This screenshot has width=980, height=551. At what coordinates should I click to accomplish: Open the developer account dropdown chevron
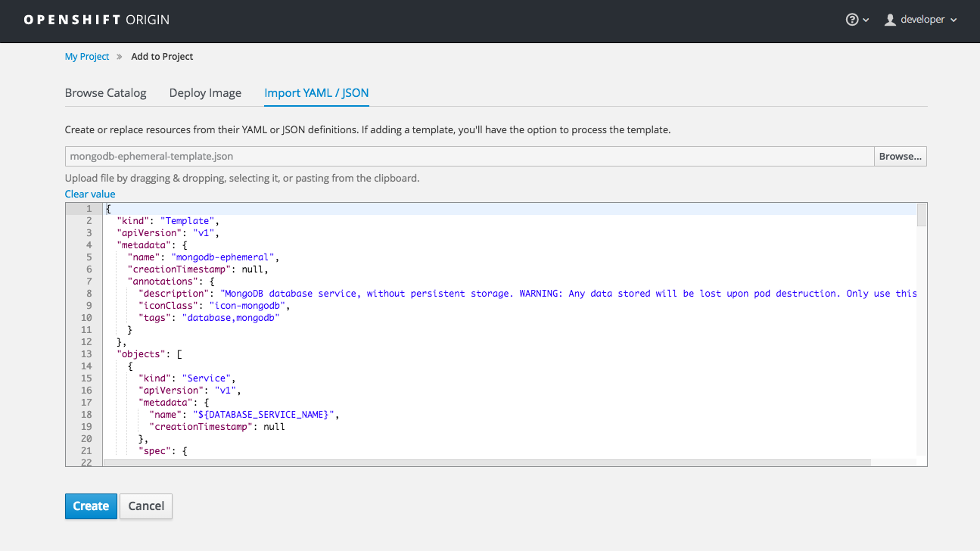click(x=954, y=20)
